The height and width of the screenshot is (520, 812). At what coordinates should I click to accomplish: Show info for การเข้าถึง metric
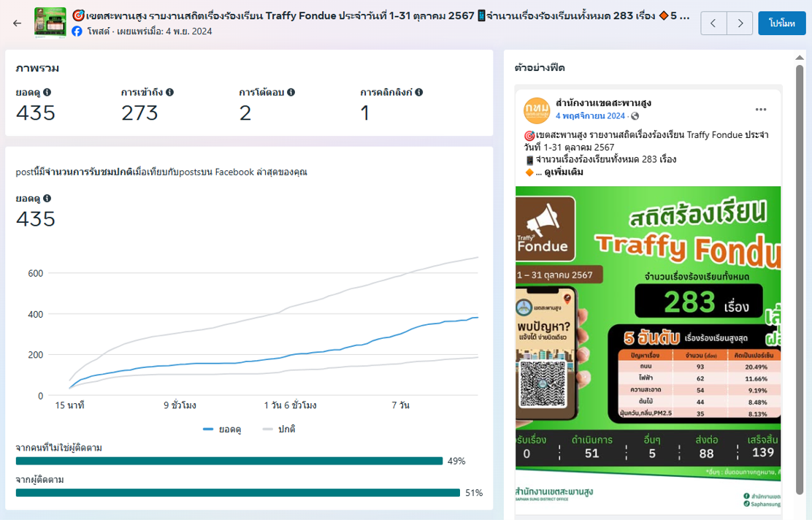tap(170, 92)
